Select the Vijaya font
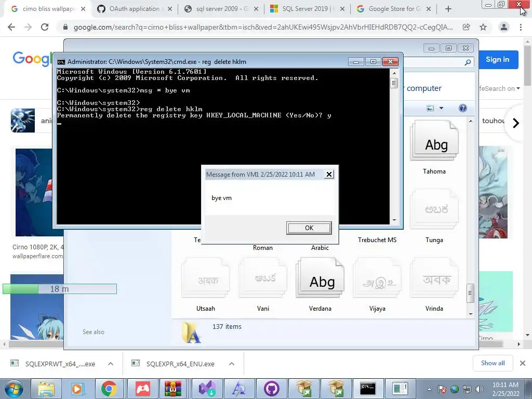The image size is (532, 399). 377,285
